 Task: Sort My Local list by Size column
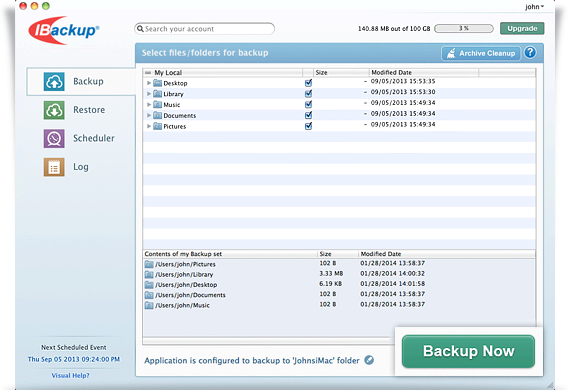(x=341, y=72)
